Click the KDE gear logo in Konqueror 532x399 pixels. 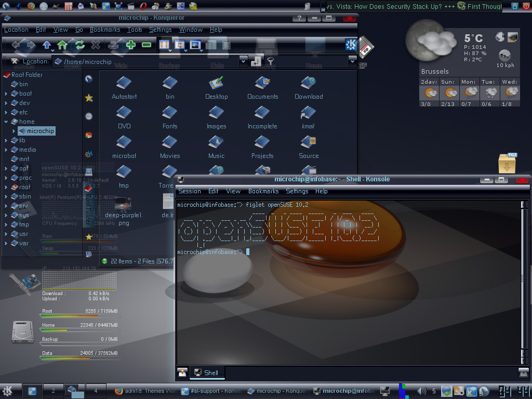click(x=351, y=44)
